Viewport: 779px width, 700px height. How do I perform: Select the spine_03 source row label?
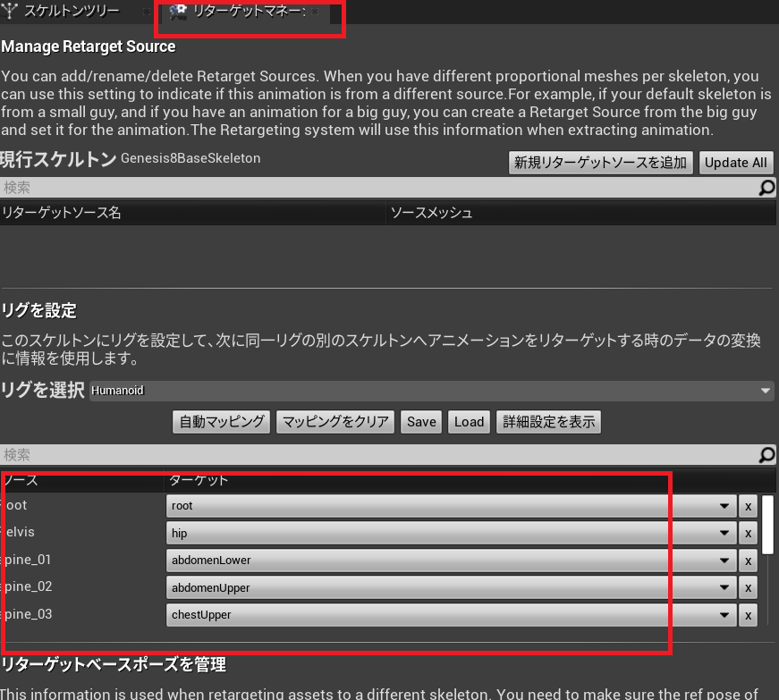pyautogui.click(x=26, y=614)
